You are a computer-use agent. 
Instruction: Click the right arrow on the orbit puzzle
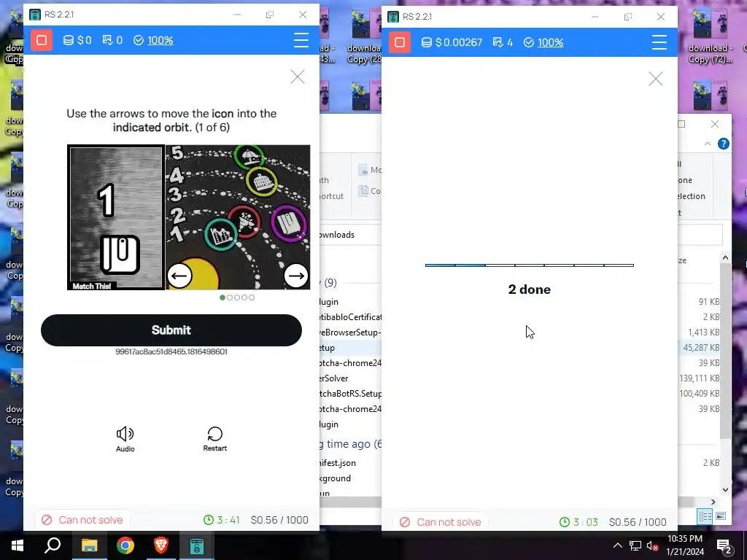(x=296, y=276)
